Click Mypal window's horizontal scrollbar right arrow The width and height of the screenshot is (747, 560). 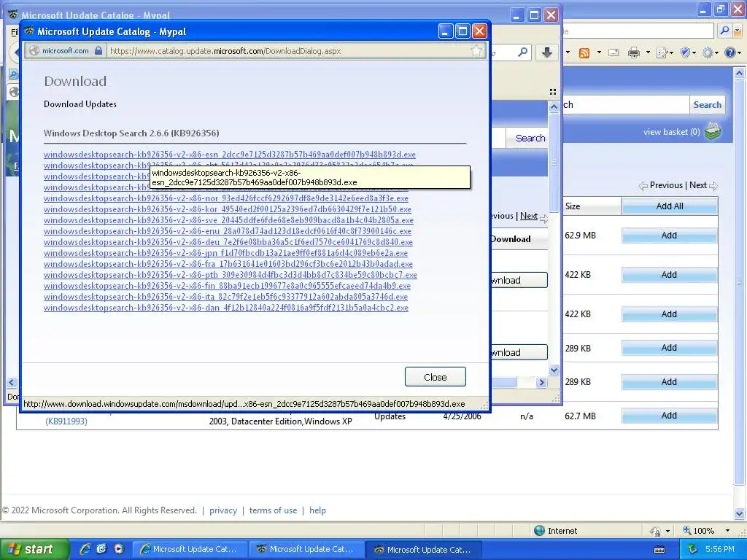(541, 382)
